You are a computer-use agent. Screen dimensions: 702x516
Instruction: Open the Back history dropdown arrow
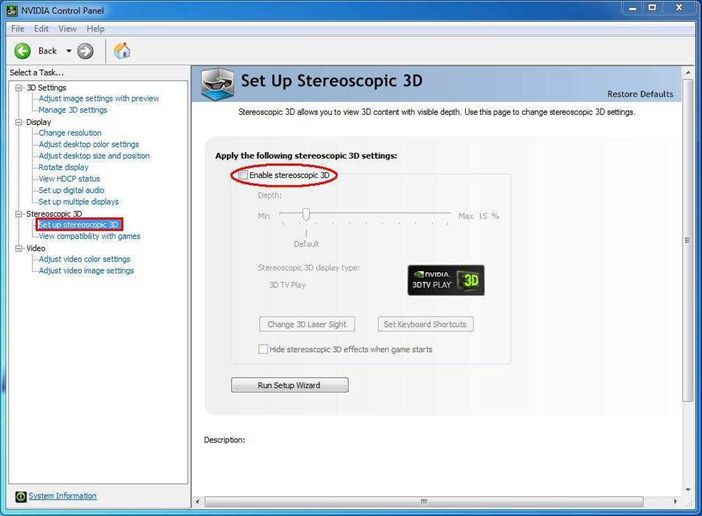pyautogui.click(x=69, y=51)
